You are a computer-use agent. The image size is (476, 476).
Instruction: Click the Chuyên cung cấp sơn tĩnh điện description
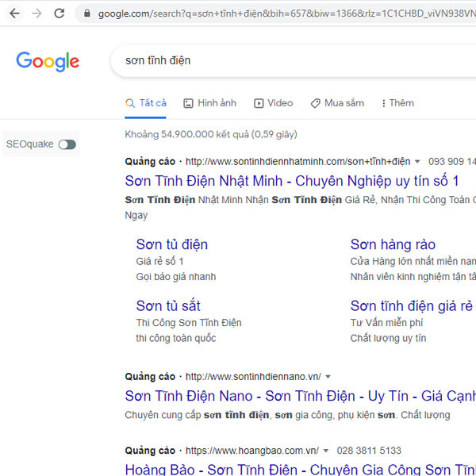click(x=287, y=415)
